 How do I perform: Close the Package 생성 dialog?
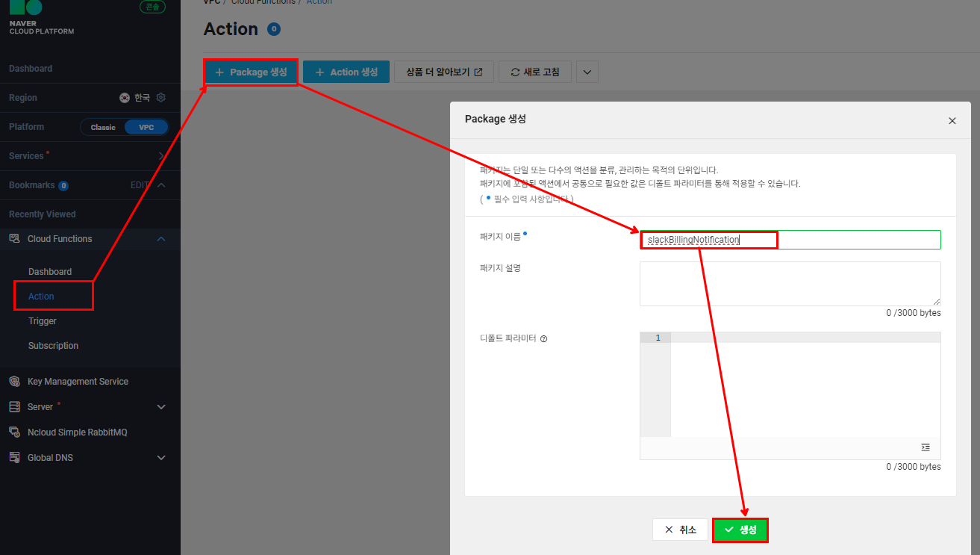pyautogui.click(x=952, y=120)
